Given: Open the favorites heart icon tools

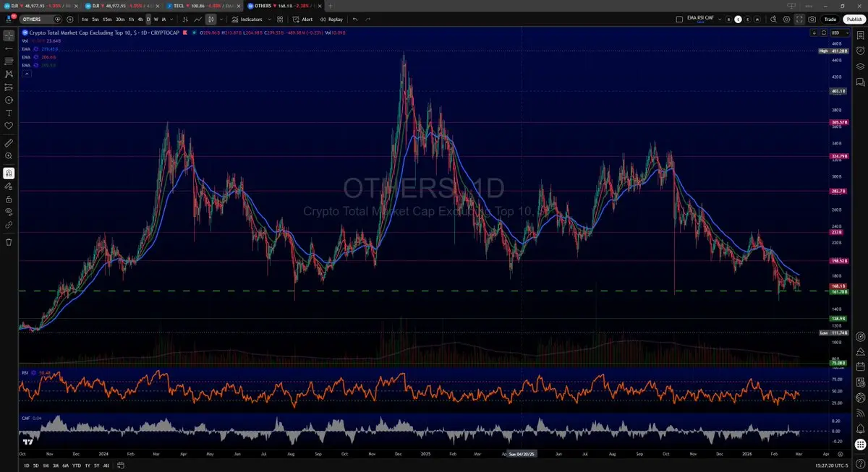Looking at the screenshot, I should tap(9, 126).
